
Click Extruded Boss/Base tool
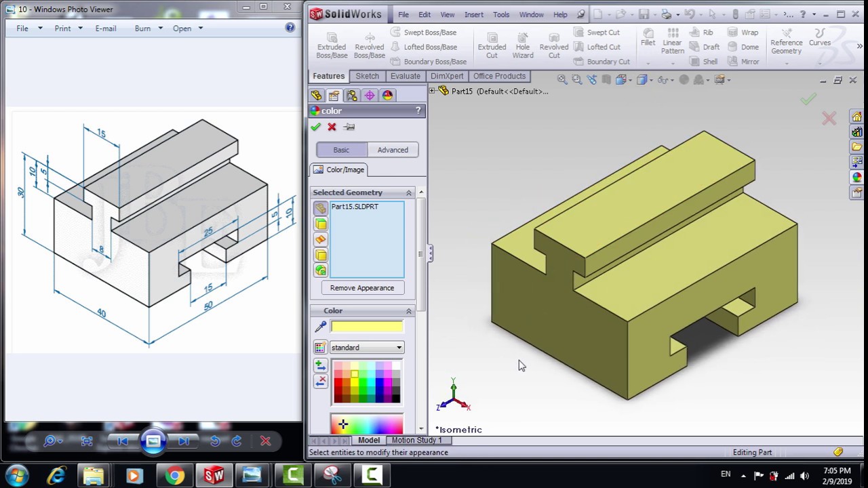(x=332, y=45)
